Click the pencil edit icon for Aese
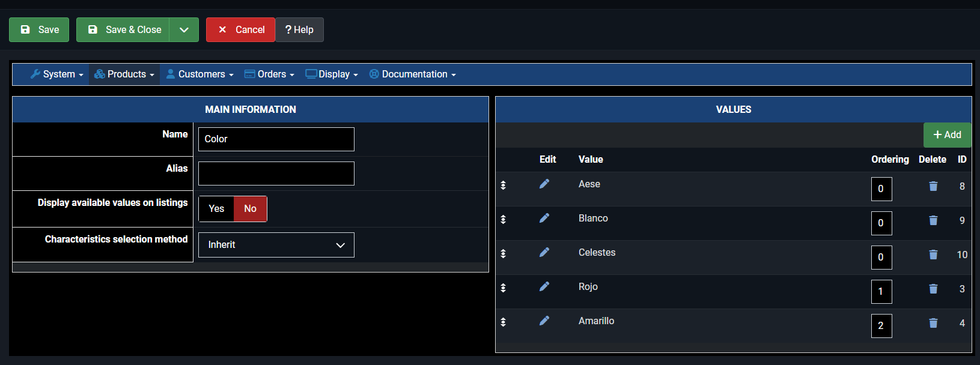Screen dimensions: 980x365 tap(544, 184)
